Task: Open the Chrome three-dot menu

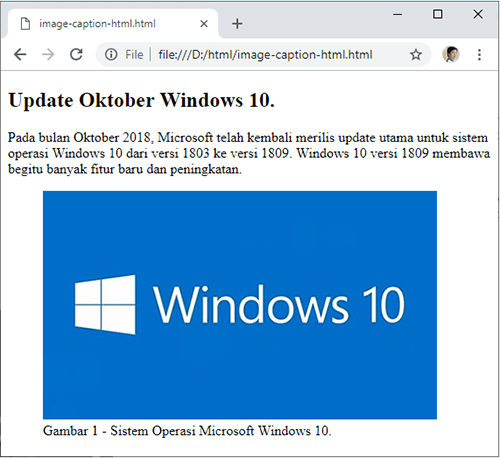Action: point(479,55)
